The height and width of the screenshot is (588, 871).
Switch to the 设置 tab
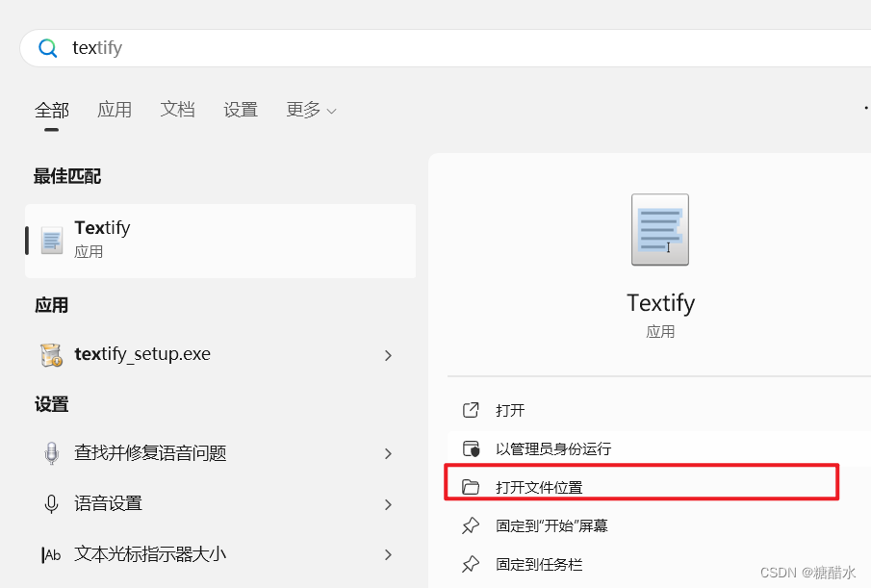[x=241, y=110]
